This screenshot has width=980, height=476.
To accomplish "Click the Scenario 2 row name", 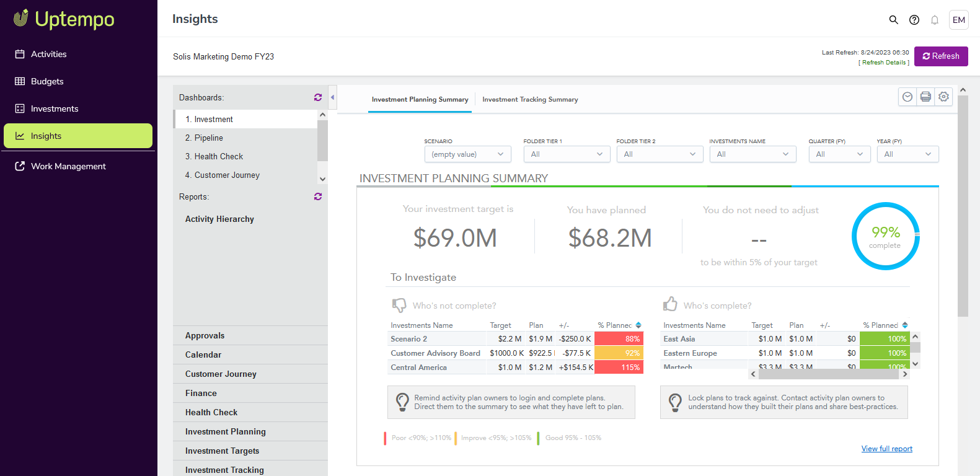I will (x=409, y=339).
